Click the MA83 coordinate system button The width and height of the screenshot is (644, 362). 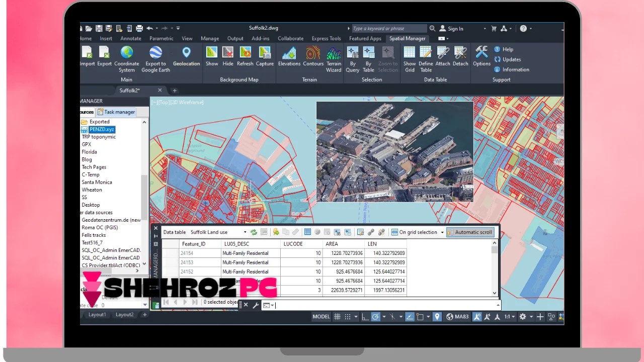click(457, 317)
